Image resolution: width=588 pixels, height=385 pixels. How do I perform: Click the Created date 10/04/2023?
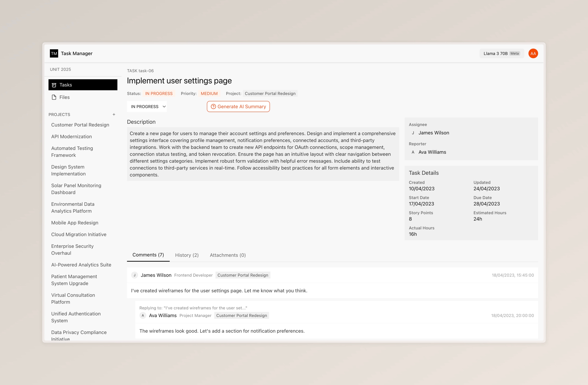point(422,189)
